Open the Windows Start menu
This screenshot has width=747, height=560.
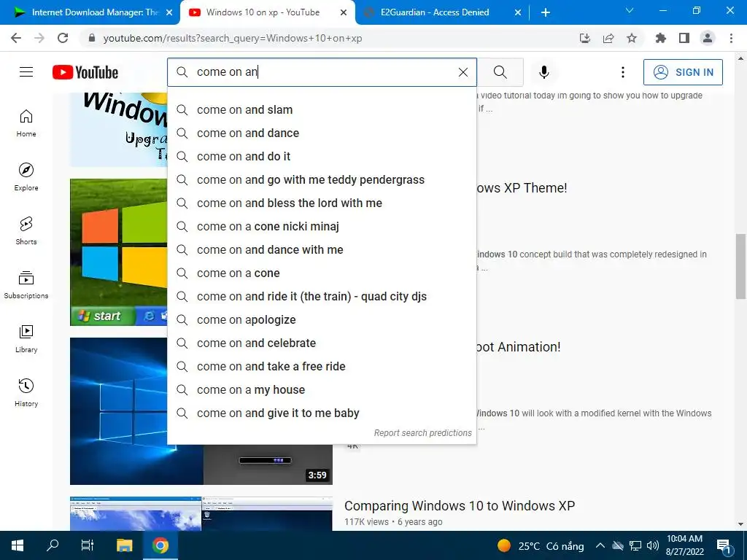pos(18,545)
